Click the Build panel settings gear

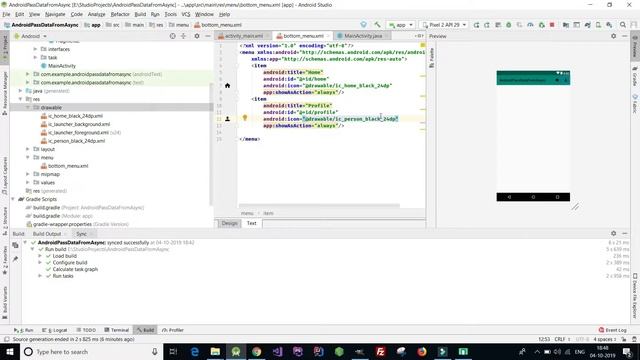[x=613, y=233]
